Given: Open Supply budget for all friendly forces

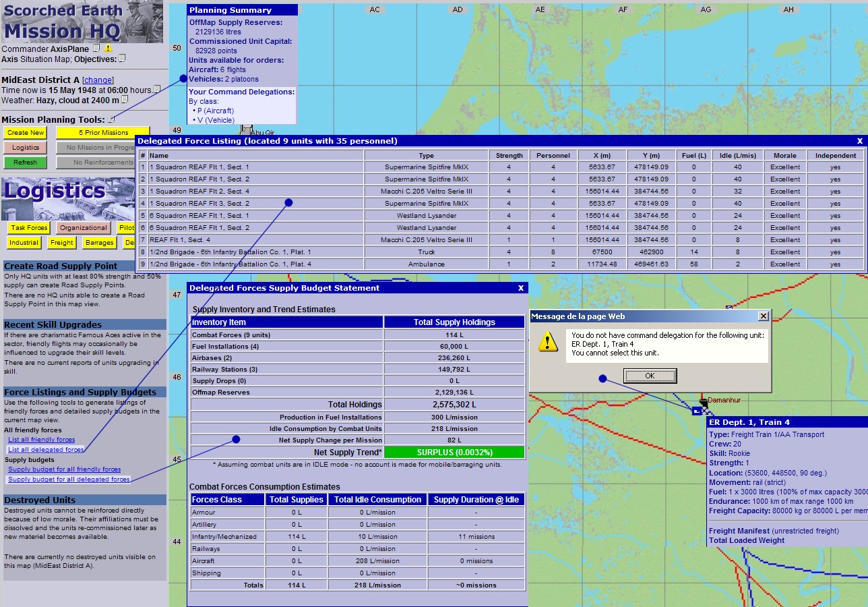Looking at the screenshot, I should coord(64,469).
